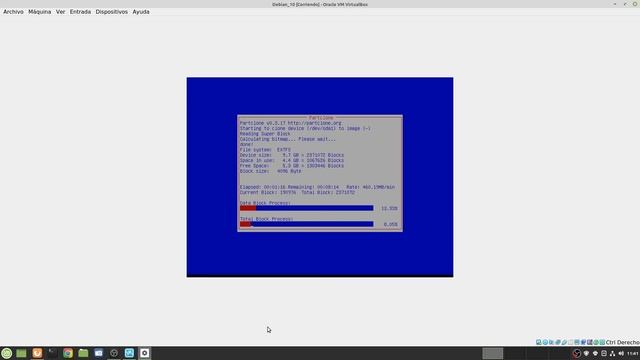Click the Elapsed and Remaining time line
This screenshot has width=640, height=360.
(x=317, y=187)
